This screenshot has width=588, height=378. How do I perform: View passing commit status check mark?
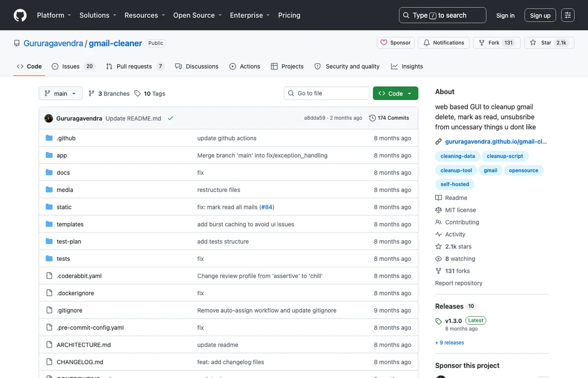[x=171, y=118]
